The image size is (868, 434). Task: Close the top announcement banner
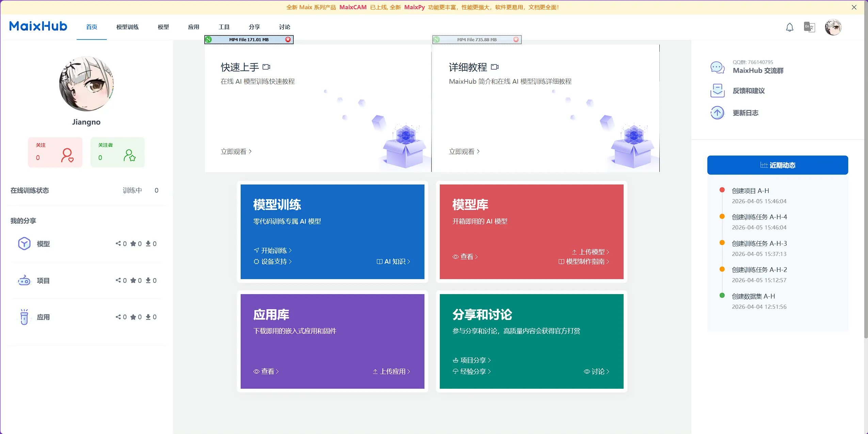click(854, 7)
